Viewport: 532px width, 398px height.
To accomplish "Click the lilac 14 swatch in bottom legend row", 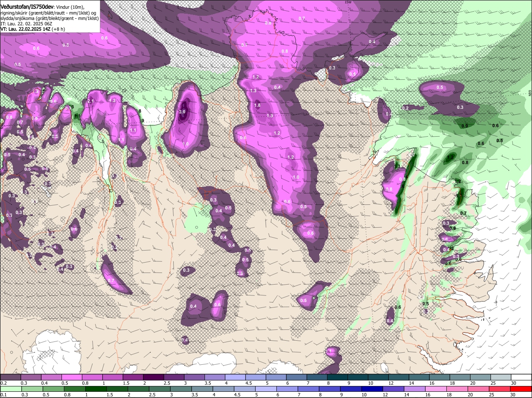I will point(415,388).
